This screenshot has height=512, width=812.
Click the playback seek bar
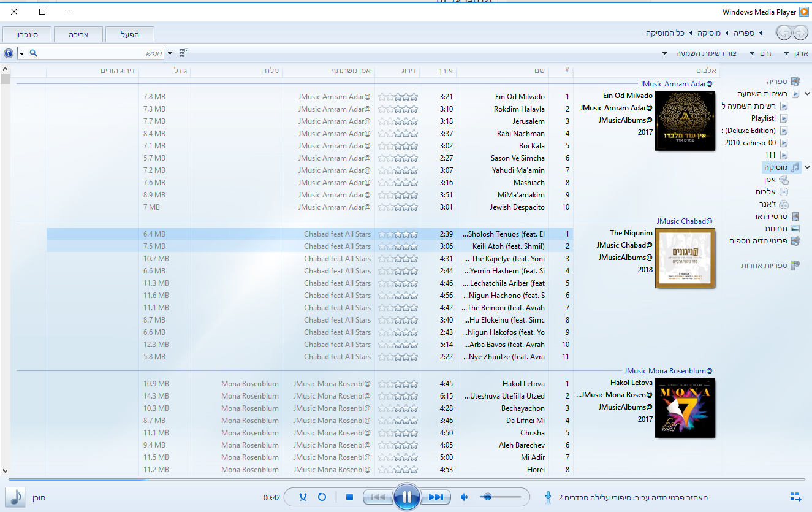406,480
